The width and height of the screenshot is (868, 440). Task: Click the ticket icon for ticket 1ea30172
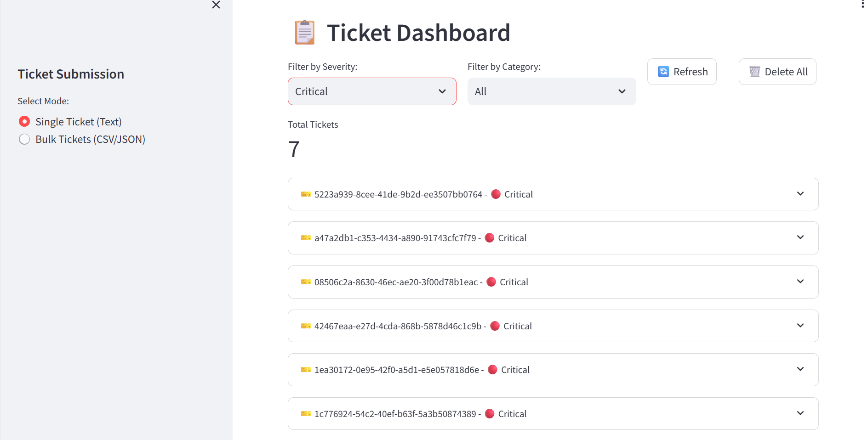[x=306, y=370]
